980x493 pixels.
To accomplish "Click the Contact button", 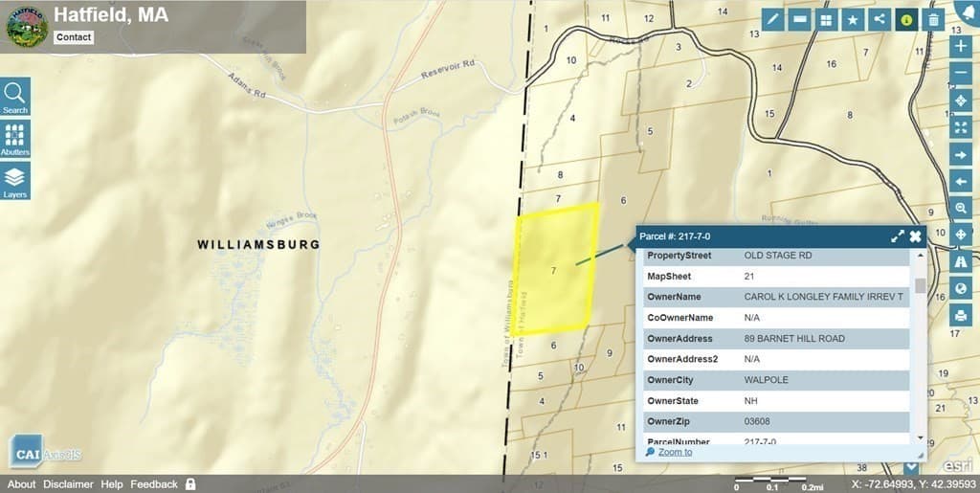I will pyautogui.click(x=74, y=37).
